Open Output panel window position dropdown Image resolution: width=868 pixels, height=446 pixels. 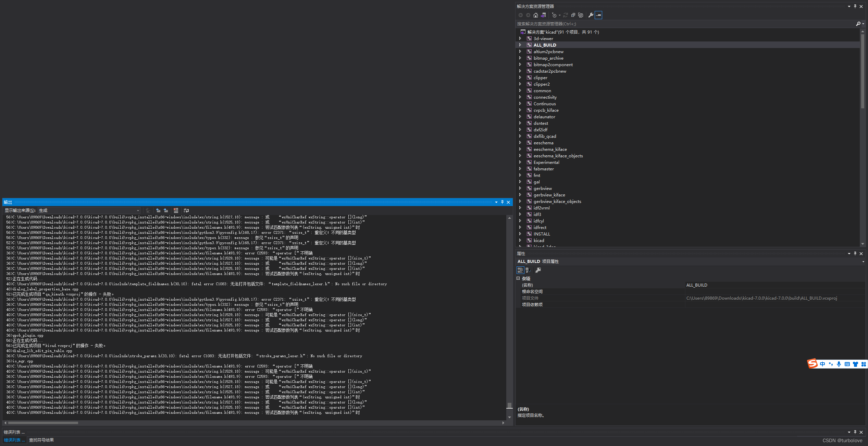coord(496,202)
